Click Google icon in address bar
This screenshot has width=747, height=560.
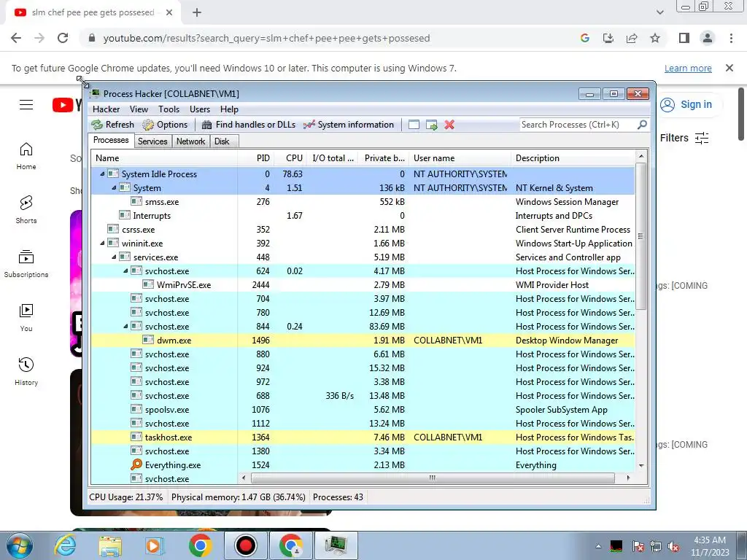(585, 38)
